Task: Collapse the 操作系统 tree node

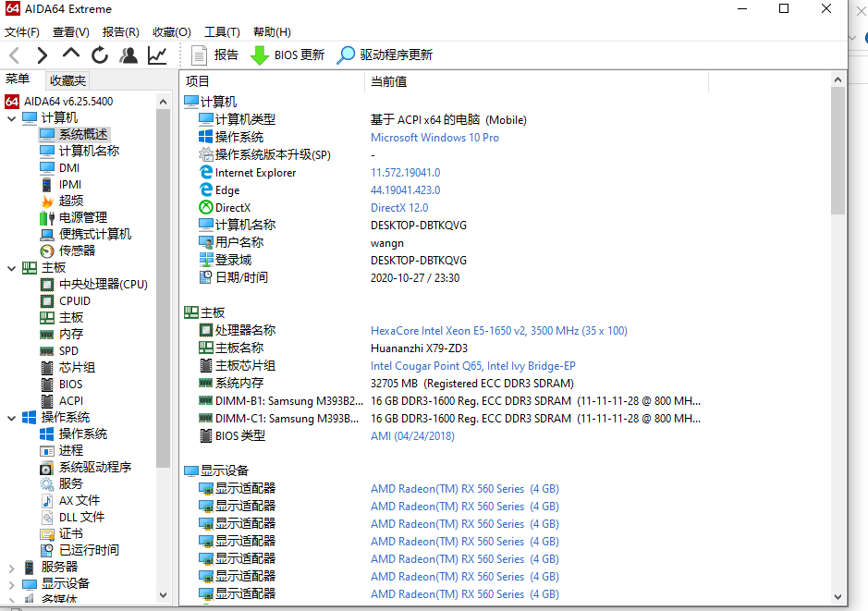Action: pos(12,418)
